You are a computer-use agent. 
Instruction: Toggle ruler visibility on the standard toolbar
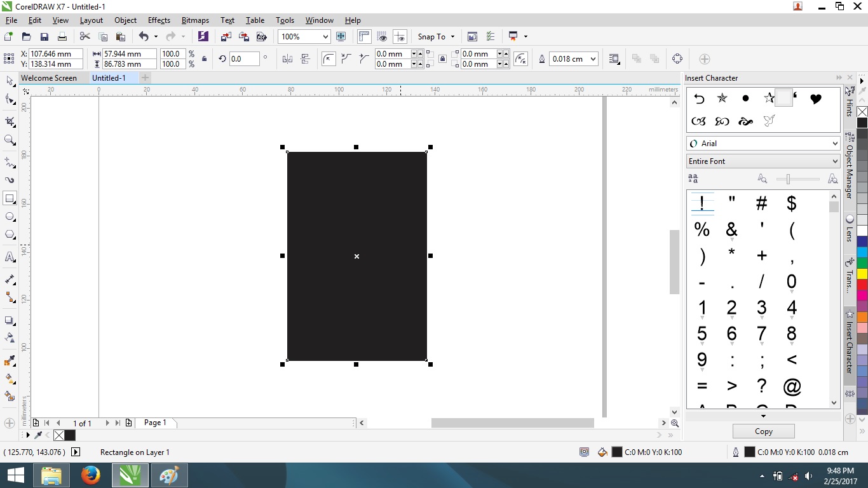click(364, 36)
